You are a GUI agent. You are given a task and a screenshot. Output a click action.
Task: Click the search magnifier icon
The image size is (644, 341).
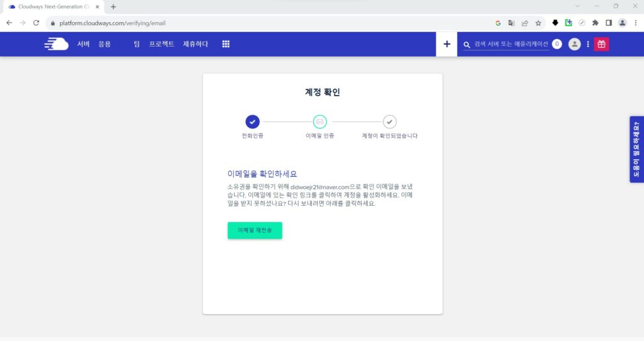click(x=467, y=45)
